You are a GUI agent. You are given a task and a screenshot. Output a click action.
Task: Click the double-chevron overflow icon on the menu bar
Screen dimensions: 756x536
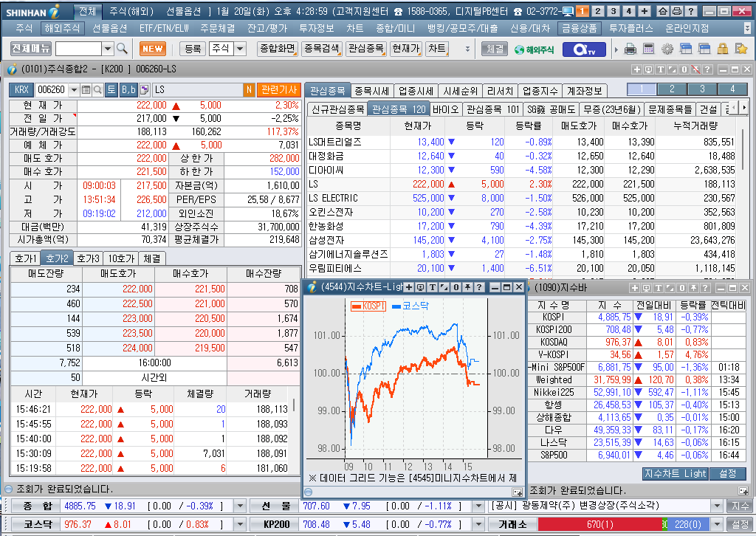point(748,28)
